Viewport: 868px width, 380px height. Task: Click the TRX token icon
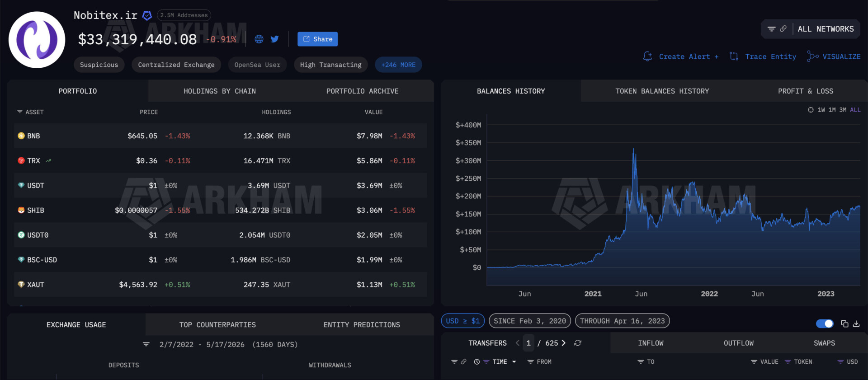tap(21, 160)
